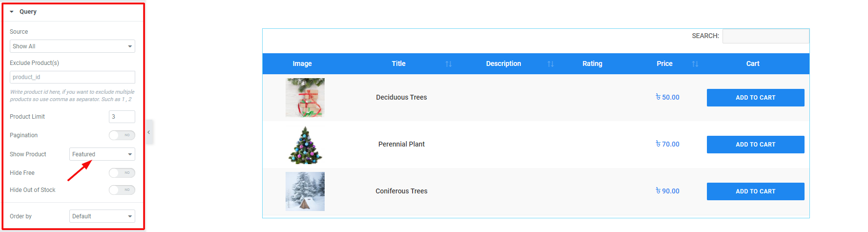Viewport: 868px width, 232px height.
Task: Open the Perennial Plant Christmas tree thumbnail
Action: pyautogui.click(x=305, y=145)
